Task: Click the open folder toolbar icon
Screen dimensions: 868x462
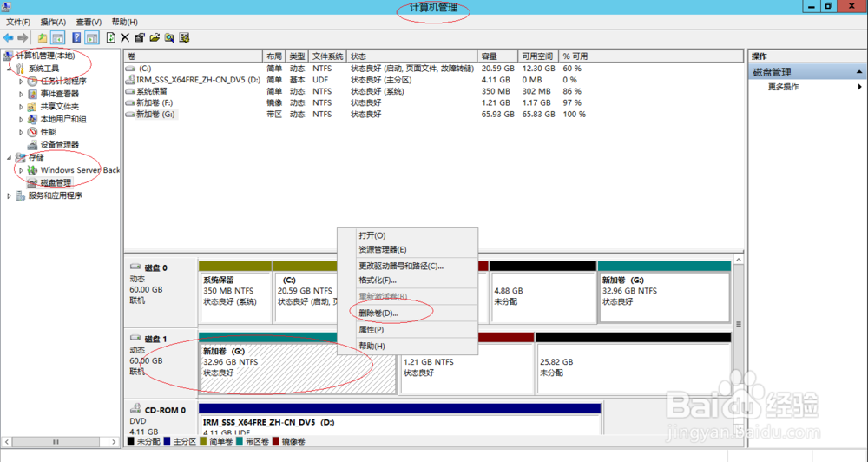Action: click(155, 37)
